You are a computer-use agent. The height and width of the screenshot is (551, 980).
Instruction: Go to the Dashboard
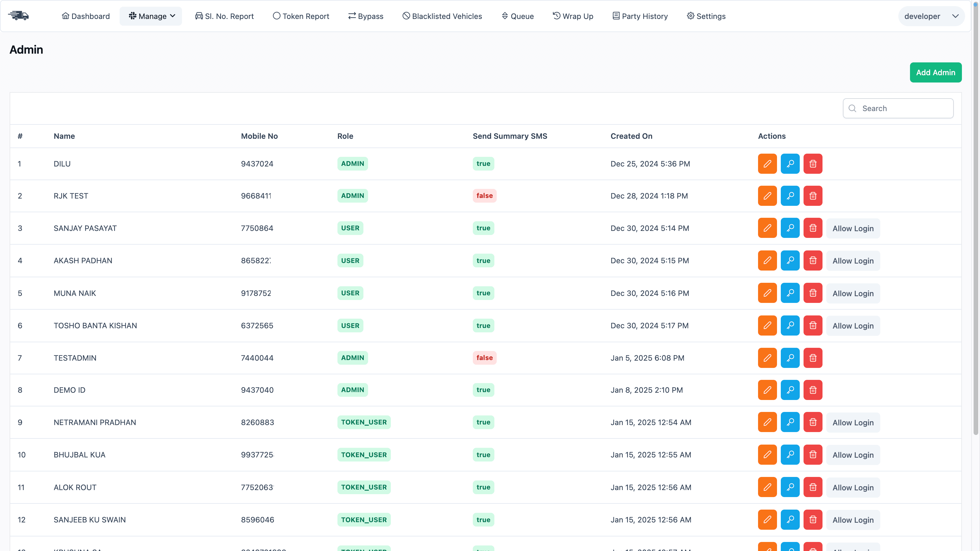[85, 16]
